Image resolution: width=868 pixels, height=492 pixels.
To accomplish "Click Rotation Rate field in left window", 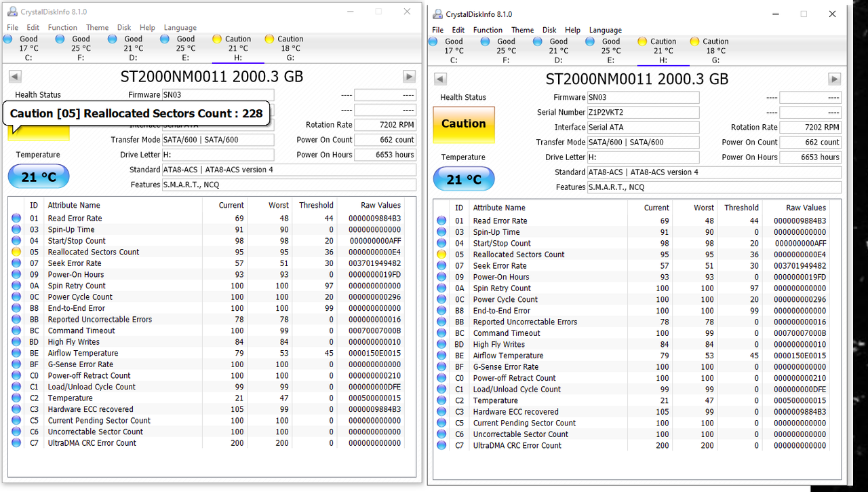I will (385, 125).
